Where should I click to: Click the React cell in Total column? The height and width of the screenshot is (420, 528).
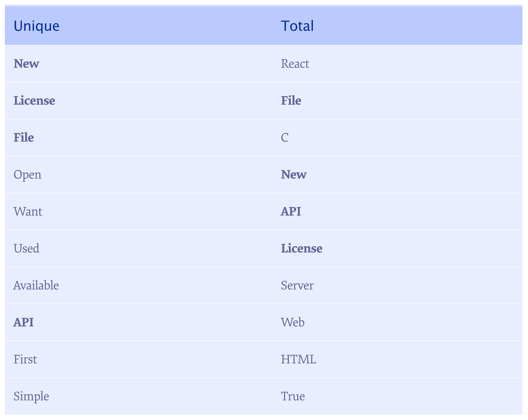[x=295, y=63]
